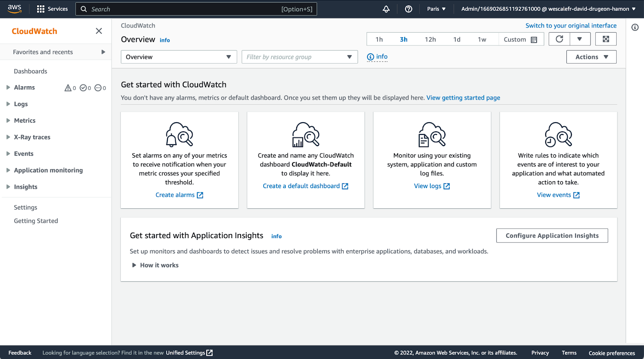Open the right-side info panel icon
644x359 pixels.
tap(635, 27)
